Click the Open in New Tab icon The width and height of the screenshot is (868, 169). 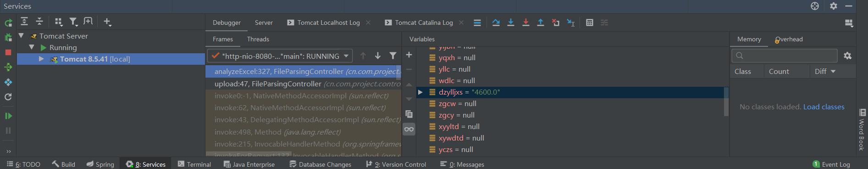88,21
